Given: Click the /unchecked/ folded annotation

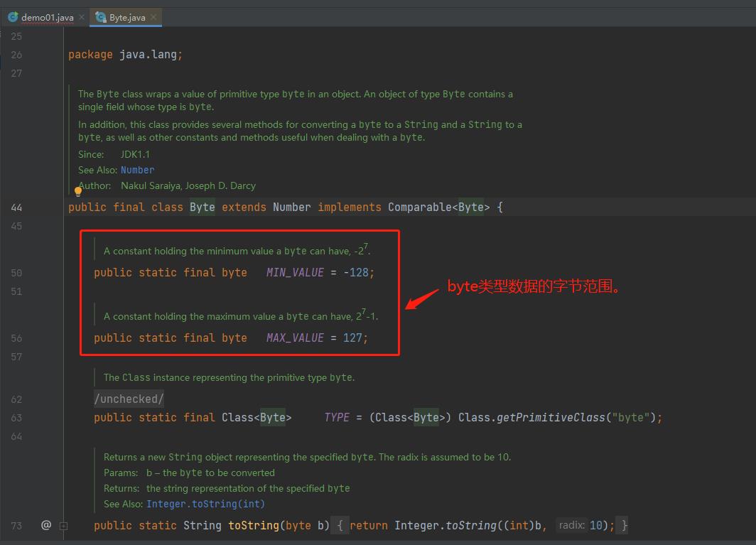Looking at the screenshot, I should click(x=129, y=399).
